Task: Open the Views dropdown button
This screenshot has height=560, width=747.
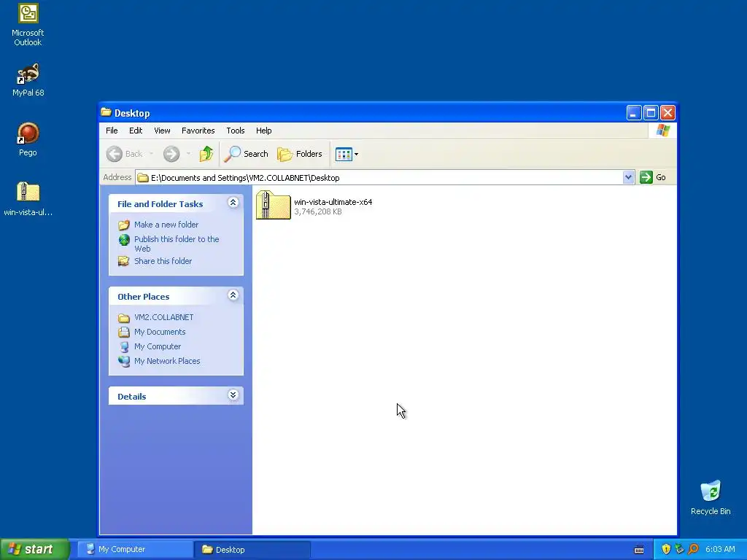Action: [x=347, y=154]
